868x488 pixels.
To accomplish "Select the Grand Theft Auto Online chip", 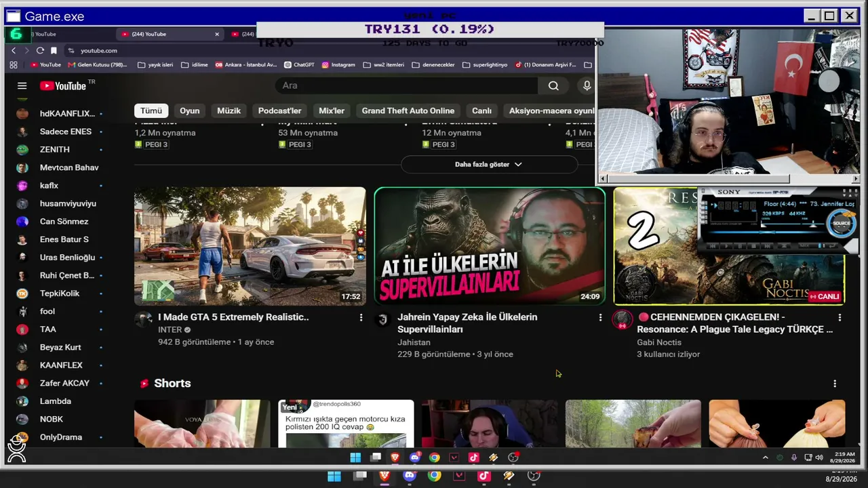I will 408,110.
